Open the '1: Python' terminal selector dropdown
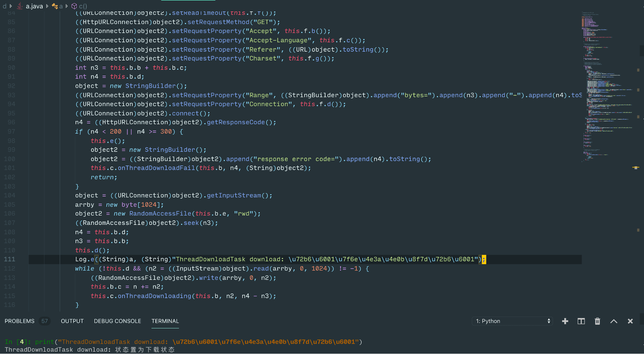The width and height of the screenshot is (644, 354). click(x=513, y=321)
